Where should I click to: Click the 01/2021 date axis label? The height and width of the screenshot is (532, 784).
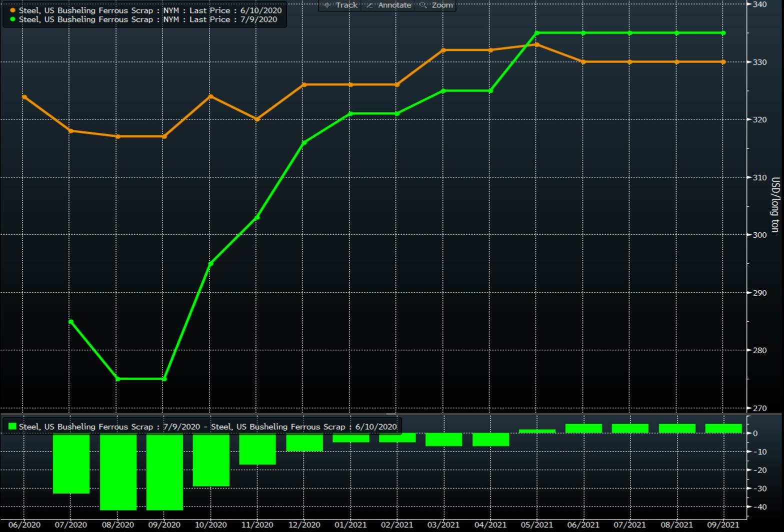coord(350,525)
